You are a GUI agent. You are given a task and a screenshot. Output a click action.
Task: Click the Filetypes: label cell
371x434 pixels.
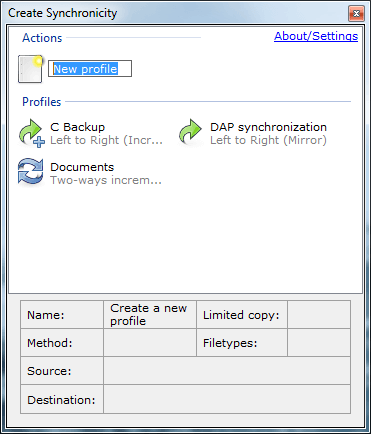click(242, 343)
